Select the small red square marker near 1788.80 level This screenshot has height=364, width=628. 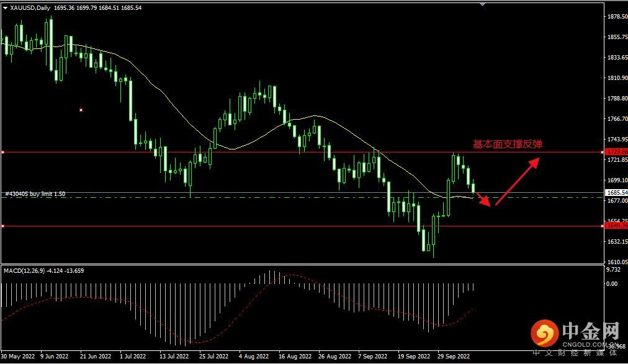(x=81, y=110)
